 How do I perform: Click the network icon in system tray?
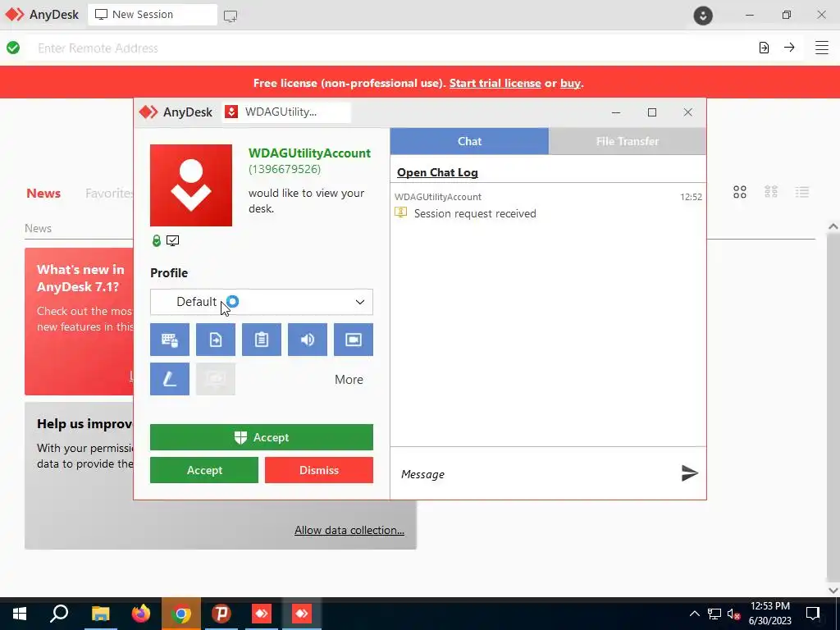714,614
